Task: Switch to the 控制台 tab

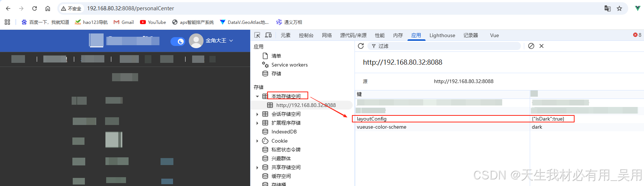Action: [306, 35]
